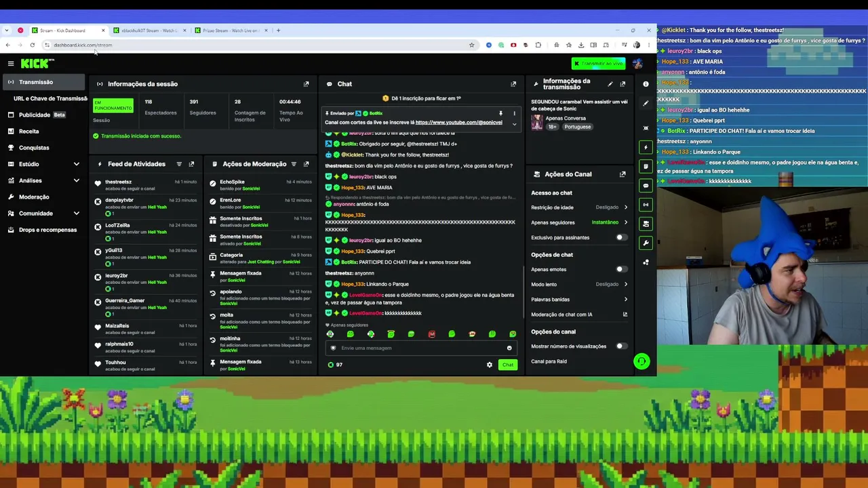The width and height of the screenshot is (868, 488).
Task: Click the info icon in right rail
Action: coord(646,85)
